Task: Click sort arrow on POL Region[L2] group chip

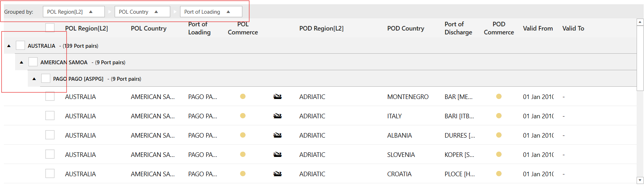Action: pos(91,12)
